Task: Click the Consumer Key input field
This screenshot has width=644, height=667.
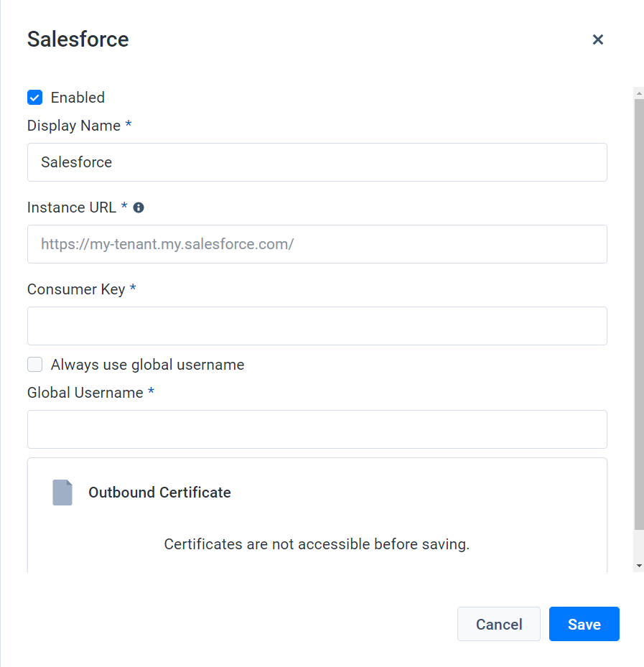Action: [x=317, y=326]
